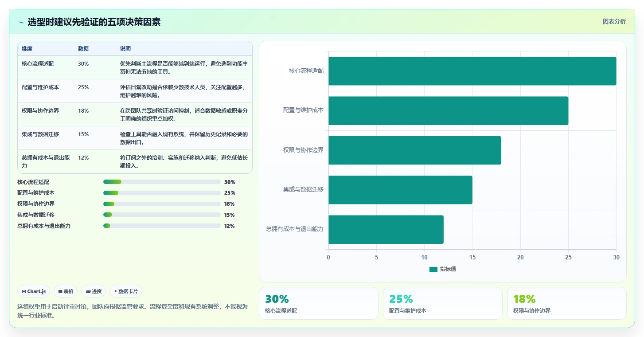Click the 表格 chip
The height and width of the screenshot is (337, 644).
[66, 291]
